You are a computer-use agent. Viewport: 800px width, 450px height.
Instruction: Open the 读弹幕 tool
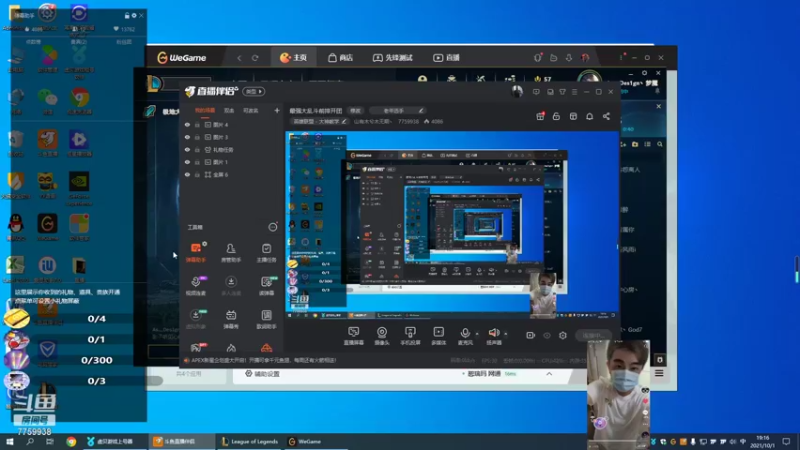266,286
